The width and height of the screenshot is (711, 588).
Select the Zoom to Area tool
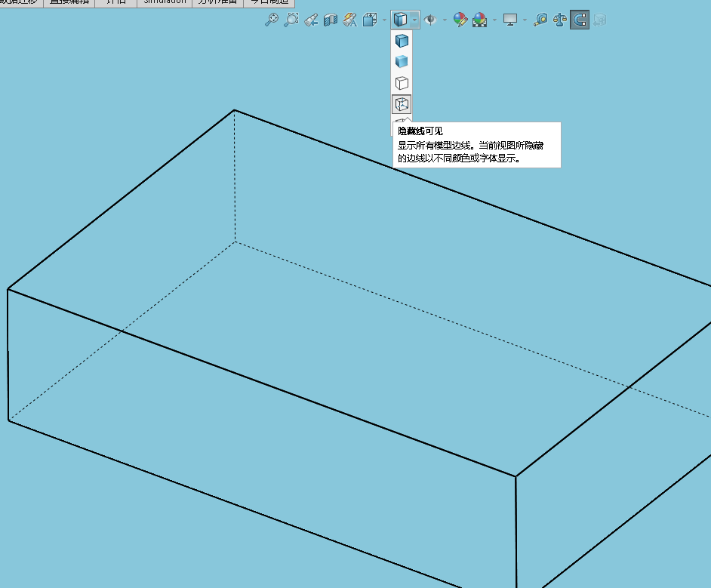pos(291,20)
